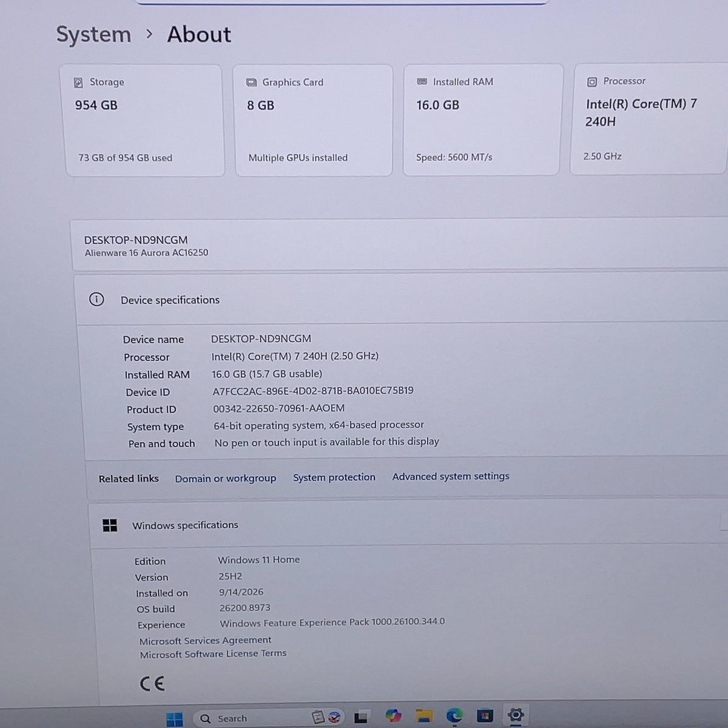Select No pen or touch input text

pos(327,442)
